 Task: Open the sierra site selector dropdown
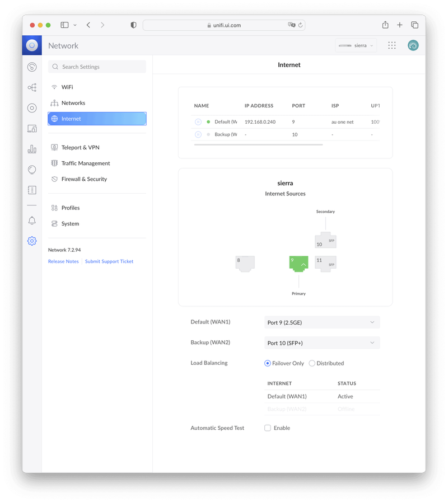[356, 45]
